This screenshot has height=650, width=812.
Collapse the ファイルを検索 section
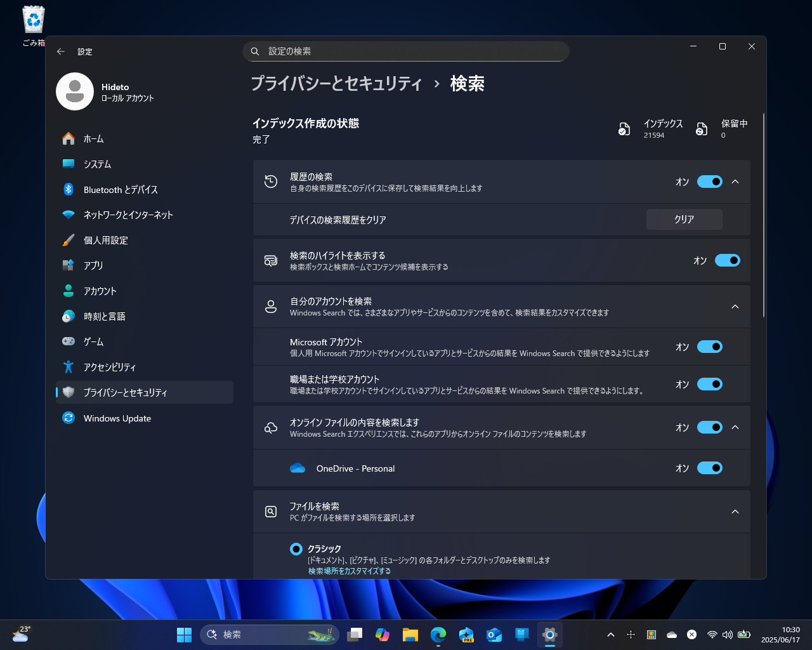click(735, 511)
